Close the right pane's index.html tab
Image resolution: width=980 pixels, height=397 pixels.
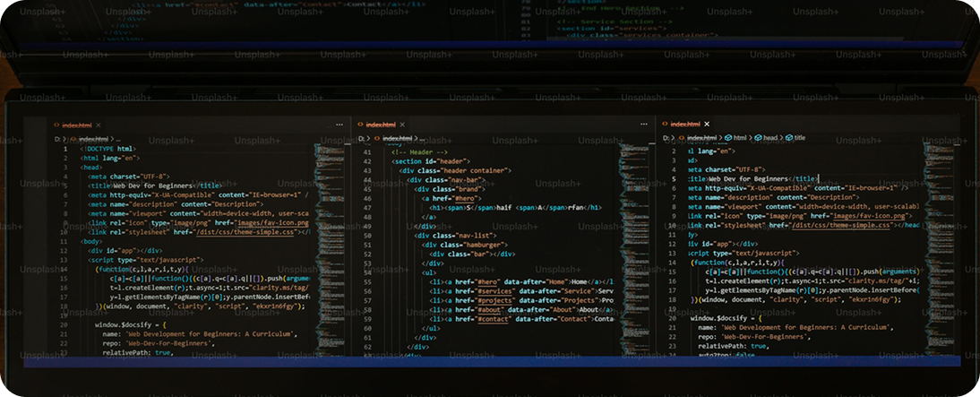point(707,125)
